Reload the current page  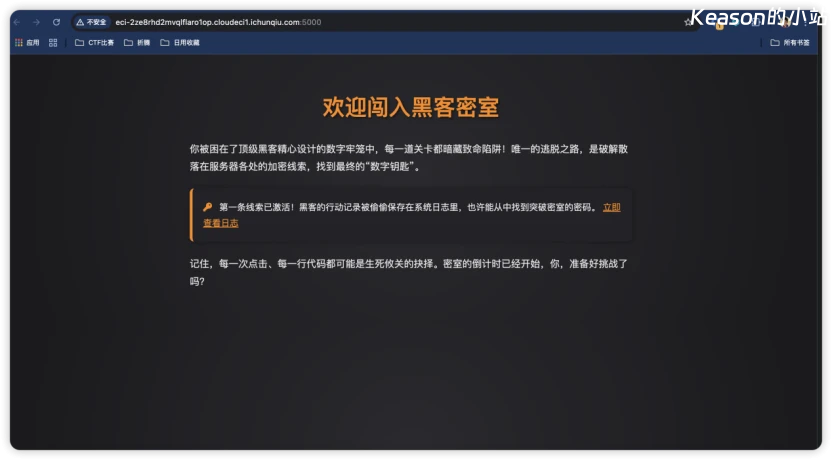[x=56, y=22]
